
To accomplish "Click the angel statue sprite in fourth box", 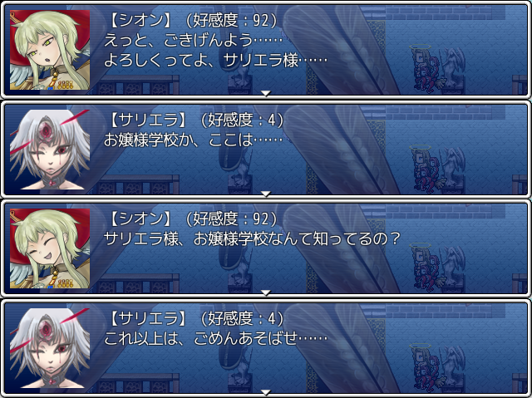I will [453, 366].
